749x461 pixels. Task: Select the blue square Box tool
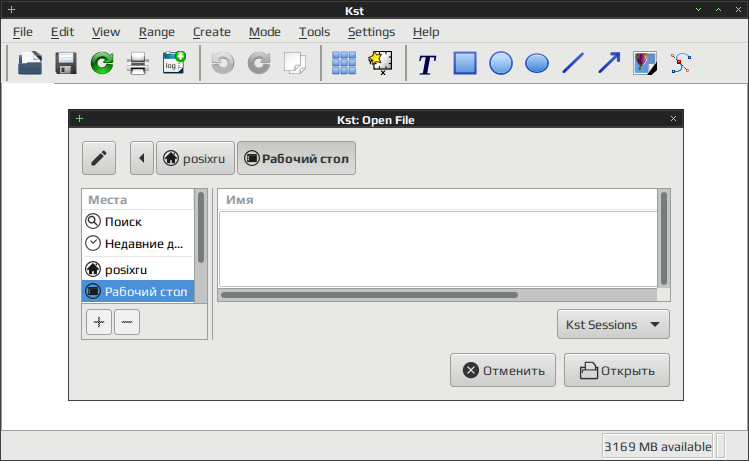coord(465,63)
